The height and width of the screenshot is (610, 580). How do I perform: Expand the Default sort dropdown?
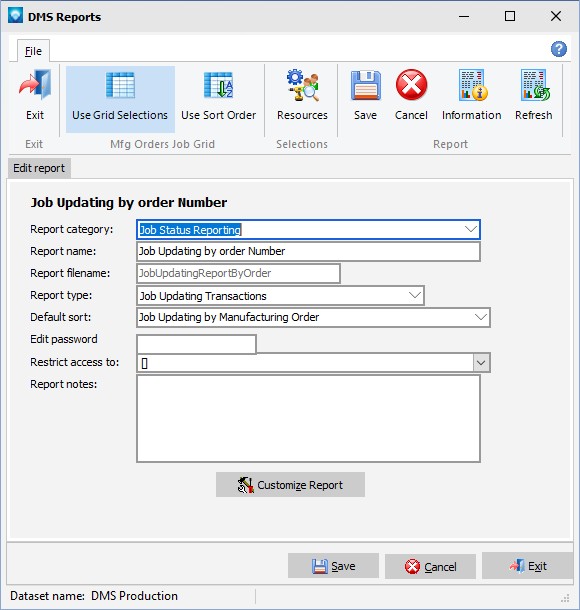(481, 317)
